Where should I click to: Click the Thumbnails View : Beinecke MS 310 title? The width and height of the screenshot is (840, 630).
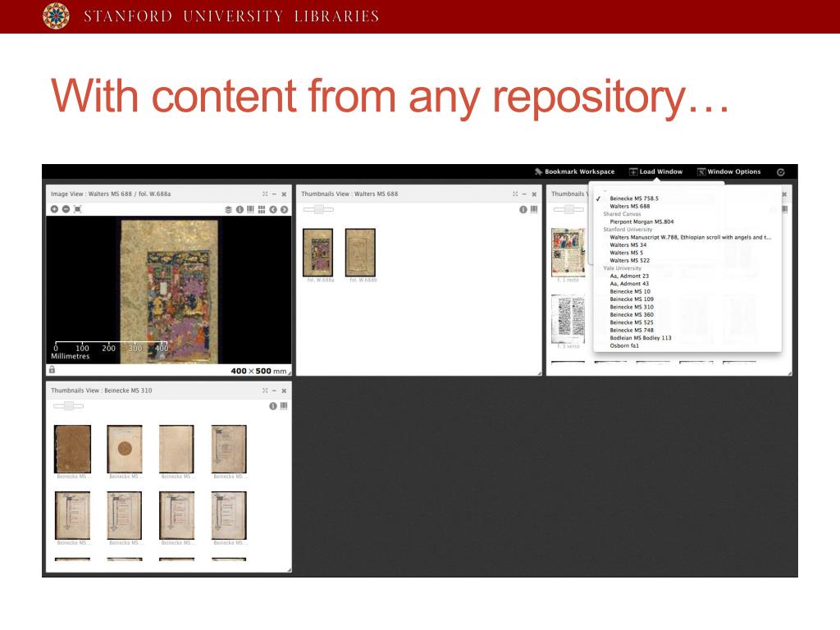[101, 390]
